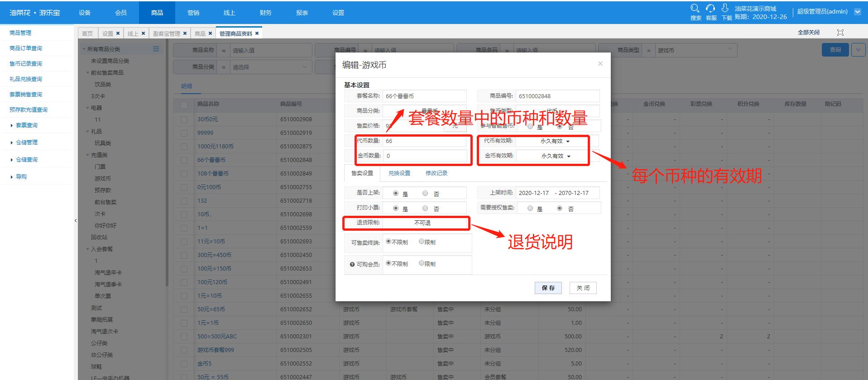Viewport: 868px width, 380px height.
Task: Close the 编辑-游戏币 dialog with X
Action: [x=600, y=64]
